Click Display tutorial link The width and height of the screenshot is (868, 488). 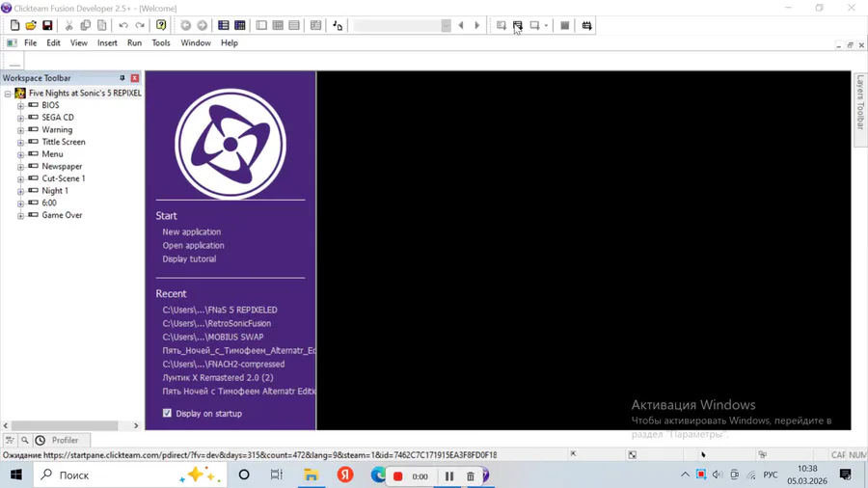pos(189,258)
